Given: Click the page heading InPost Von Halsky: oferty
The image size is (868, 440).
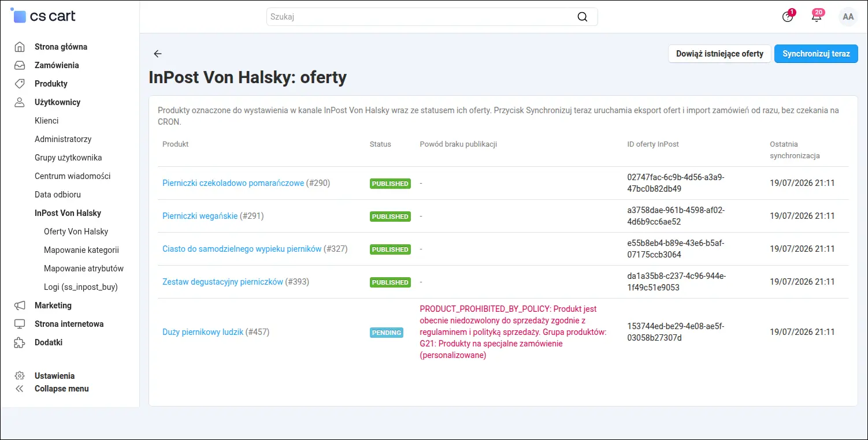Looking at the screenshot, I should (248, 78).
